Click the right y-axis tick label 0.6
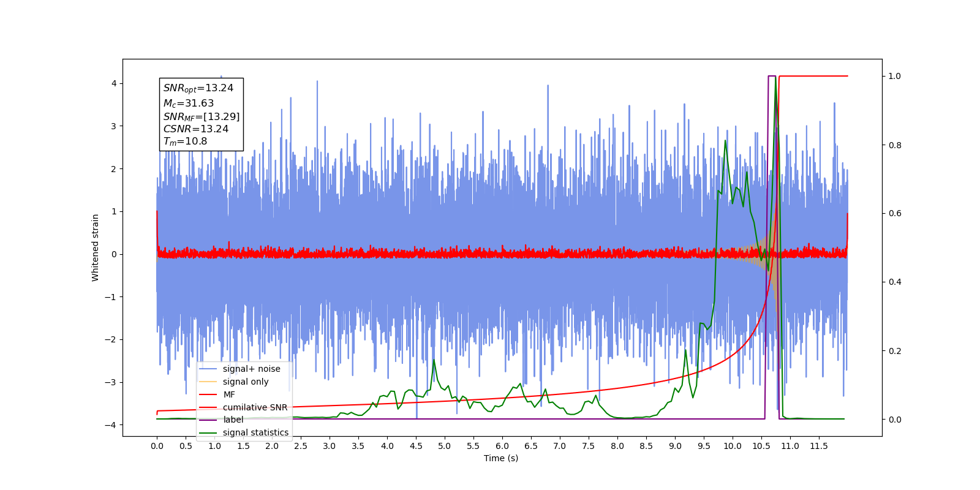Screen dimensions: 980x490 pyautogui.click(x=895, y=213)
